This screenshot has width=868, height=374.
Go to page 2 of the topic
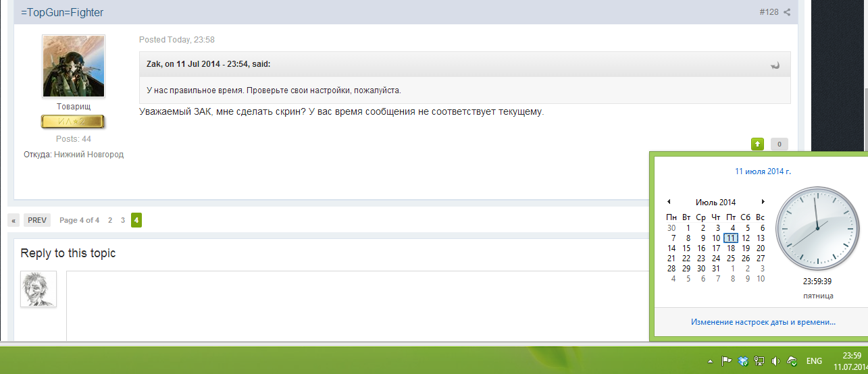110,220
